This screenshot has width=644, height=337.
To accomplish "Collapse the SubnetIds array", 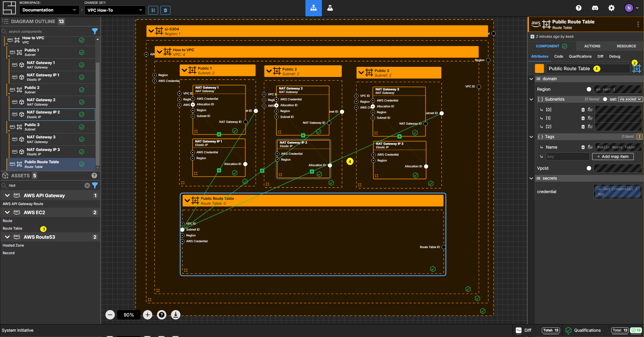I will click(x=531, y=99).
